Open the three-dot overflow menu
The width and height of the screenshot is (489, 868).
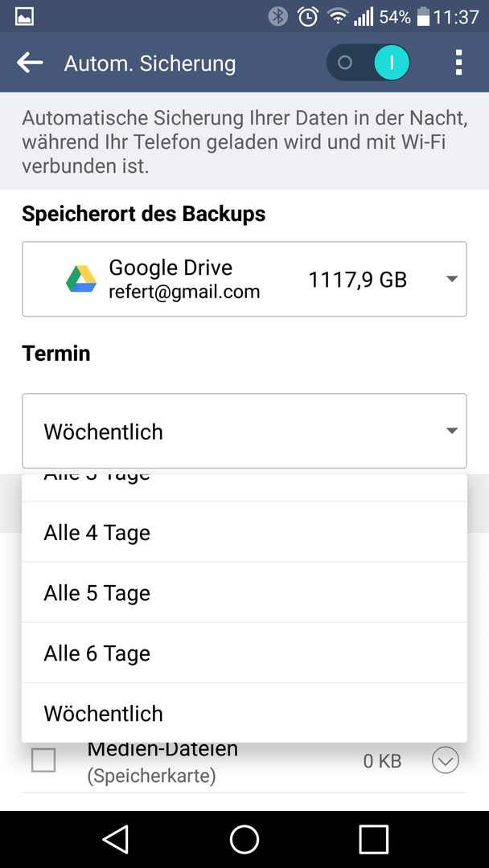click(x=458, y=63)
